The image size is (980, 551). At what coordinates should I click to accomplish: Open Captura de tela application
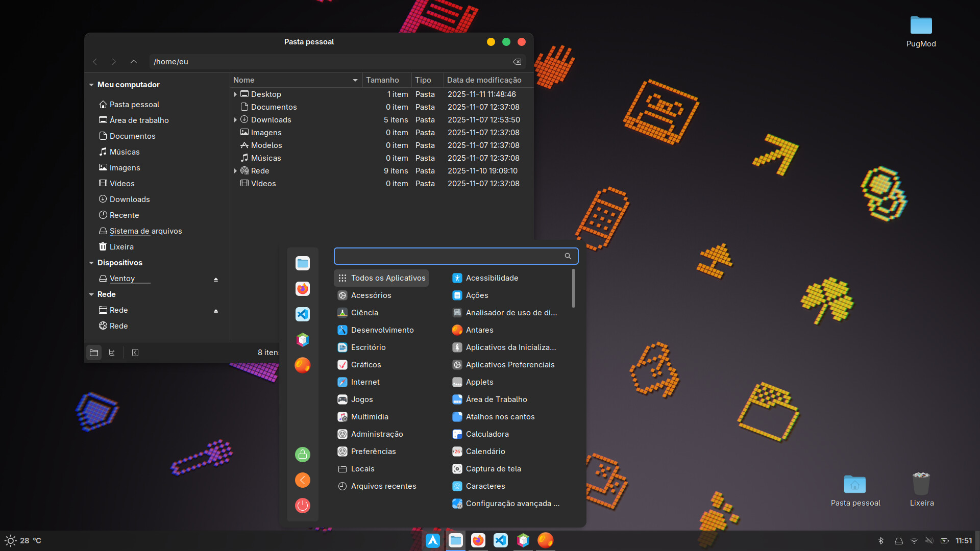click(x=493, y=469)
